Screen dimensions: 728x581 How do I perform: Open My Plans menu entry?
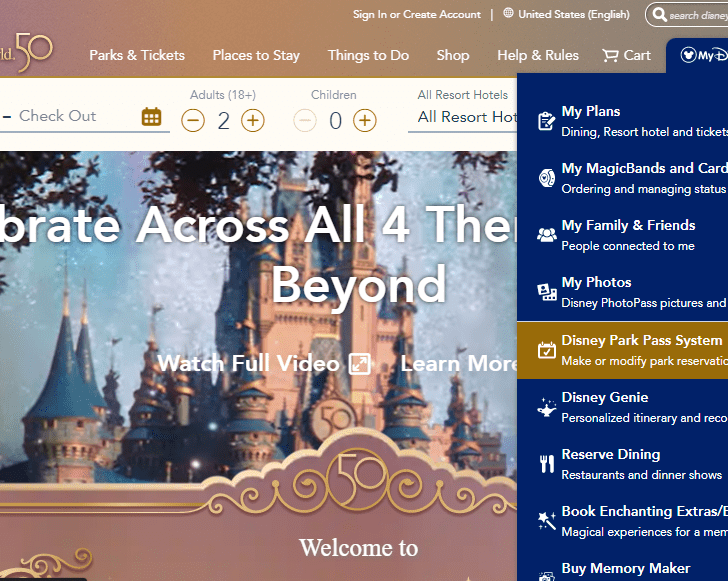tap(622, 121)
